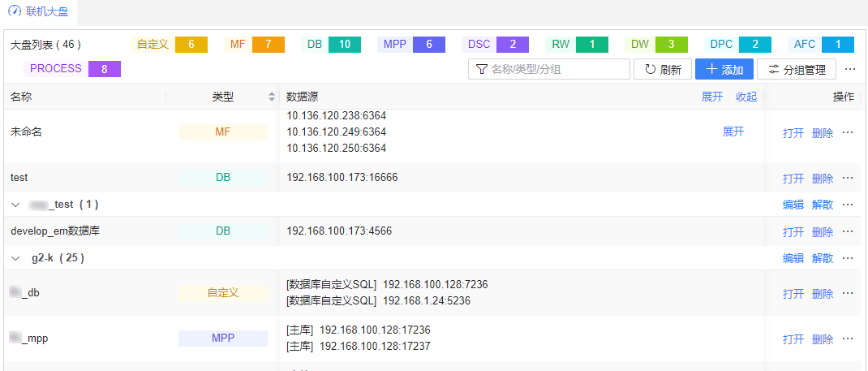868x371 pixels.
Task: Expand data sources of 未命名 row
Action: click(733, 132)
